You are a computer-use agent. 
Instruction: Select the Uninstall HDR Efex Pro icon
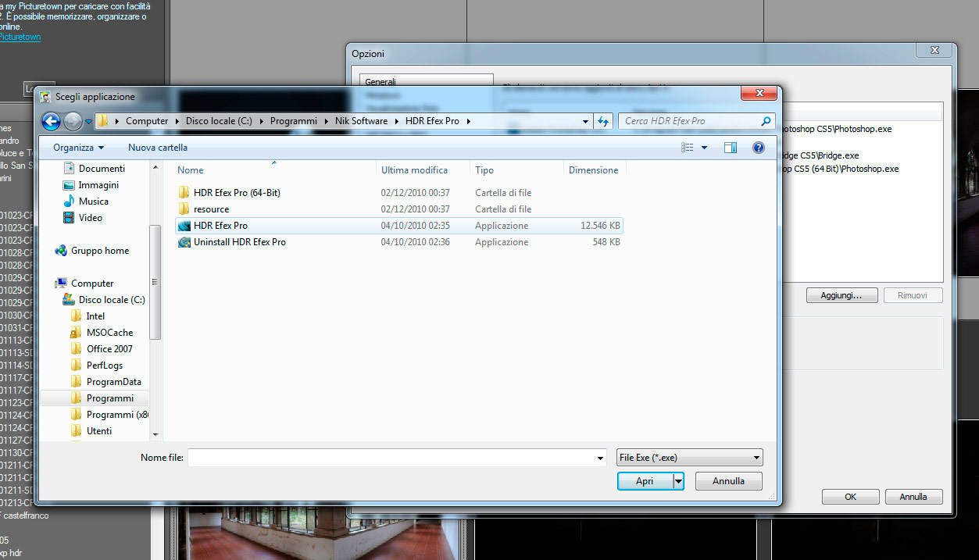(x=184, y=242)
